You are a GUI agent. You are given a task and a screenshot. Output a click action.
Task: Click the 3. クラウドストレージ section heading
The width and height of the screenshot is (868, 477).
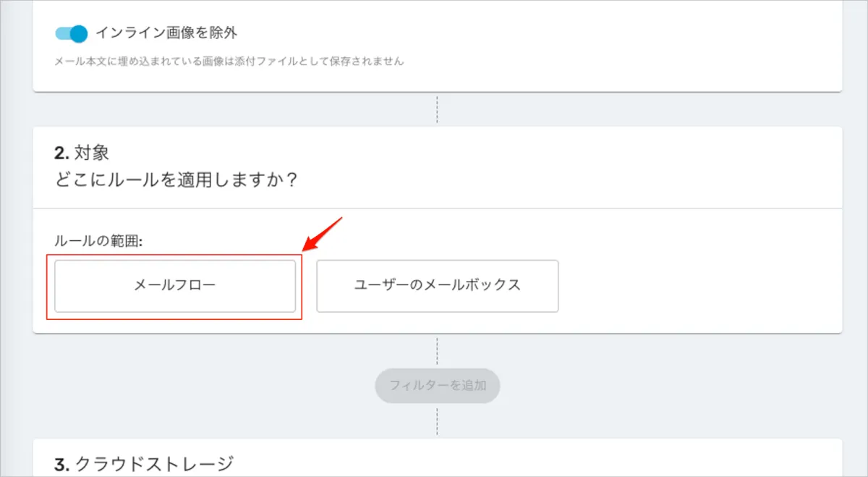pyautogui.click(x=145, y=463)
